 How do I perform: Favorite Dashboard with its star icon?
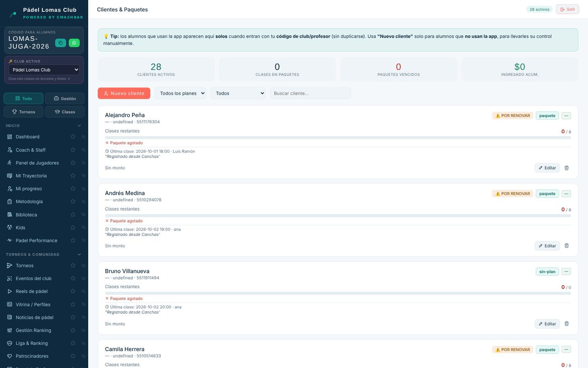tap(73, 137)
